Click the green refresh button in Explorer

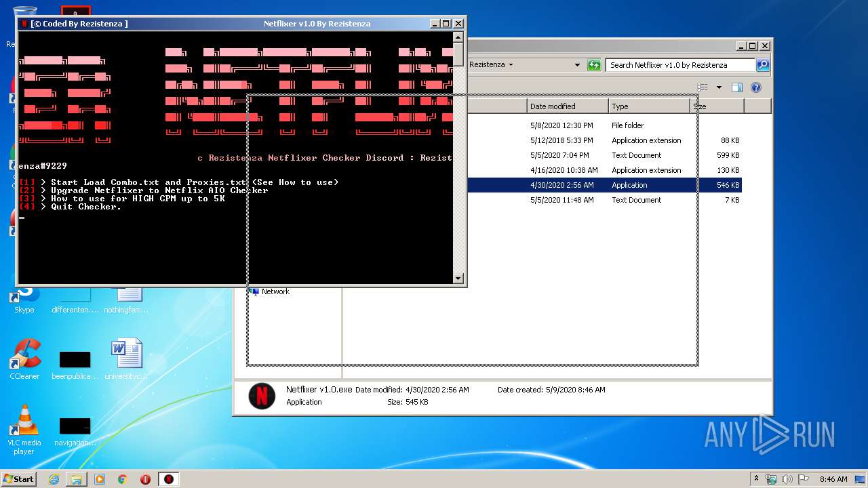(594, 65)
